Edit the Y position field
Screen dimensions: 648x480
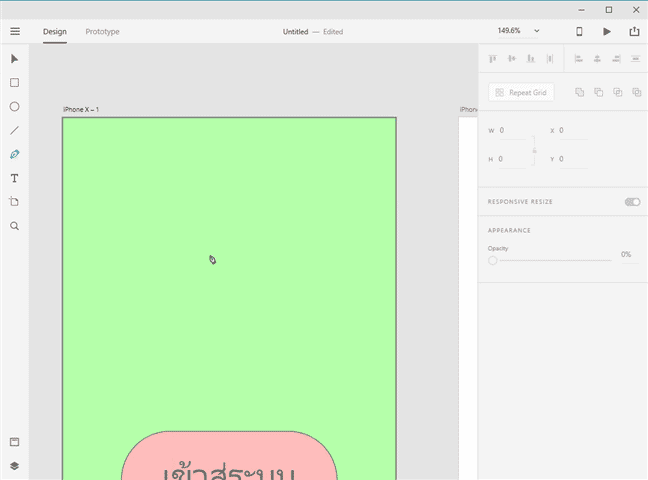tap(573, 159)
